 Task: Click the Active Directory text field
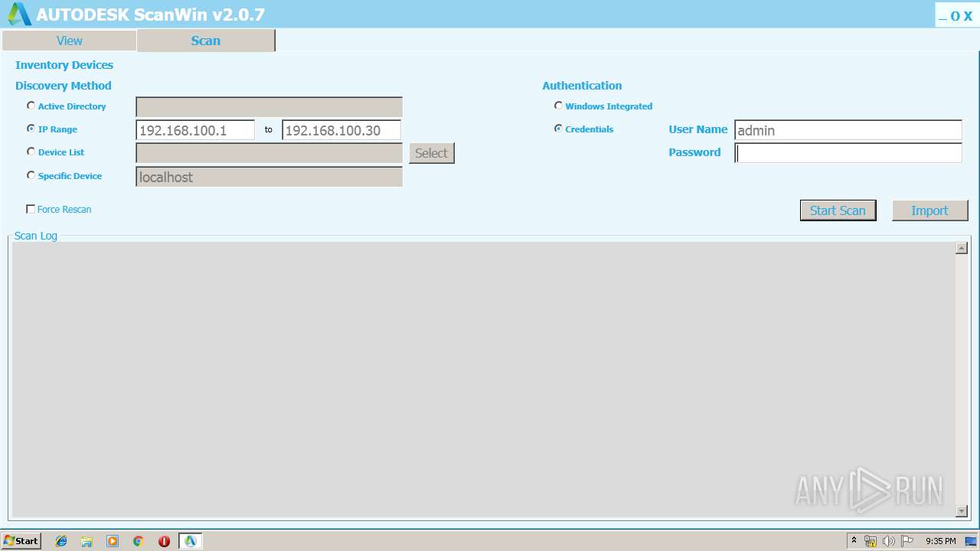pyautogui.click(x=269, y=107)
